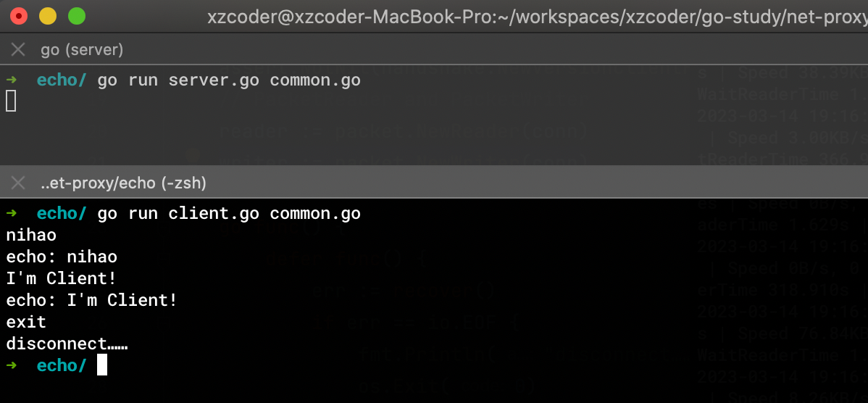Click the 'go run client.go common.go' command
868x403 pixels.
pyautogui.click(x=229, y=213)
